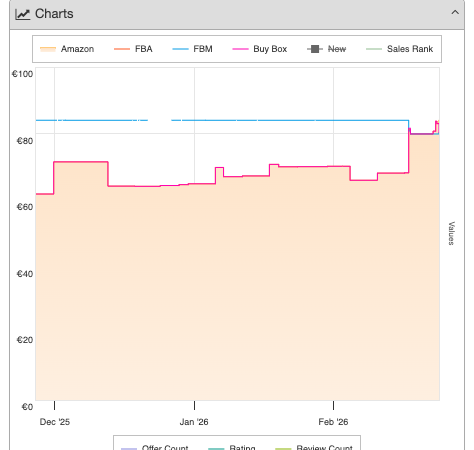Toggle Sales Rank series in legend

(x=399, y=49)
